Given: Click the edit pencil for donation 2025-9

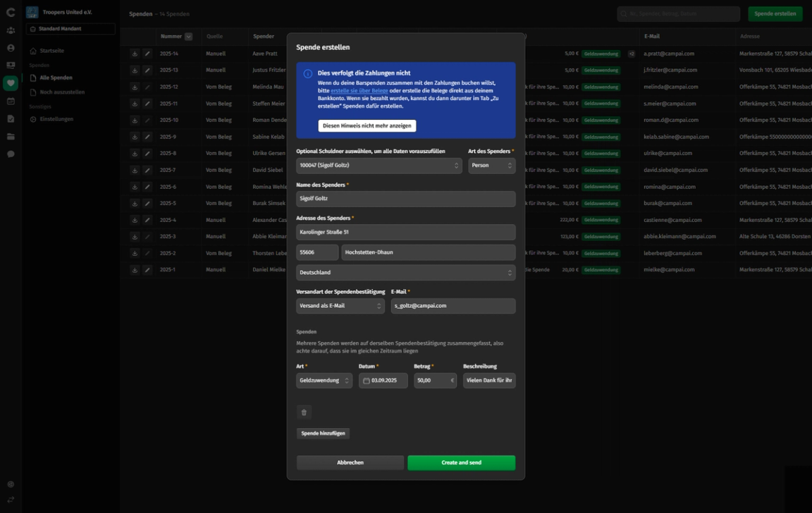Looking at the screenshot, I should click(x=147, y=137).
